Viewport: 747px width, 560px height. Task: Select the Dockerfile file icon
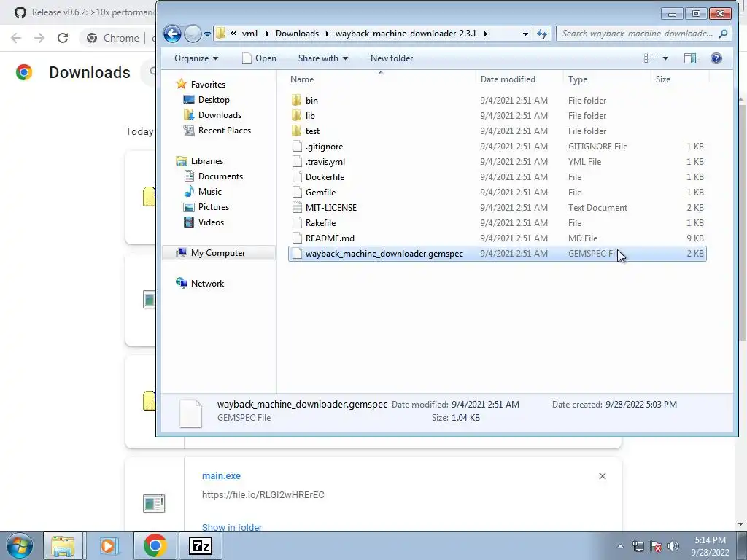(x=297, y=176)
